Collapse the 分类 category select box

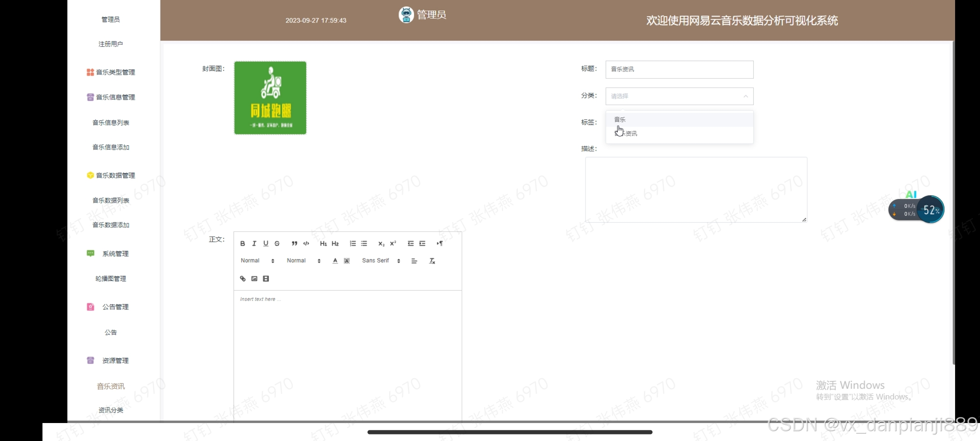pos(679,96)
